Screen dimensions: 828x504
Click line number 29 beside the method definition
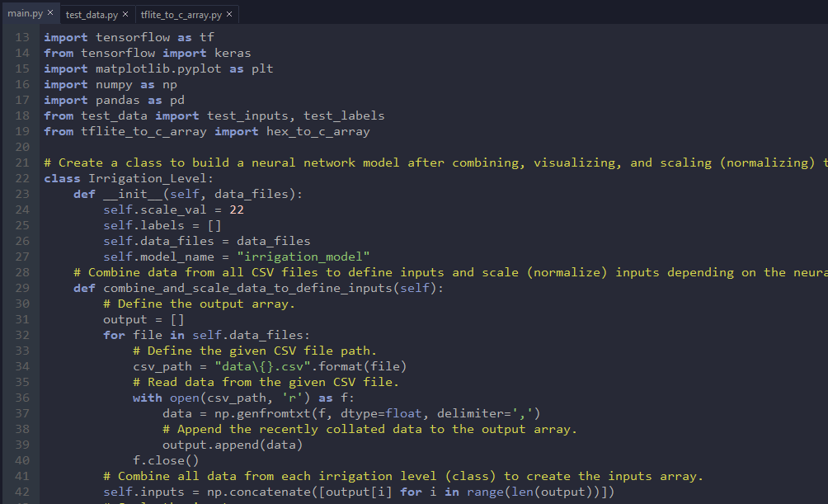[21, 287]
